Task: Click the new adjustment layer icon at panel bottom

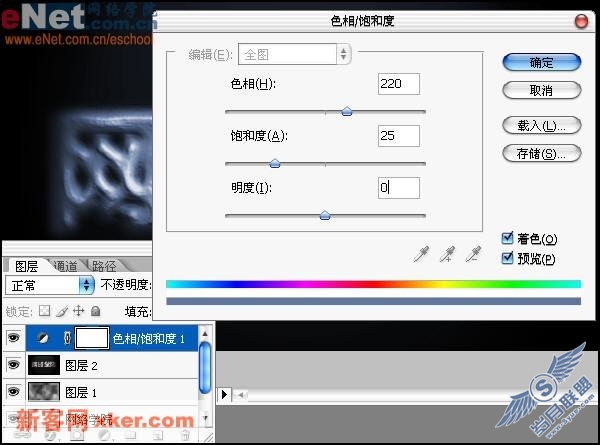Action: [x=104, y=435]
